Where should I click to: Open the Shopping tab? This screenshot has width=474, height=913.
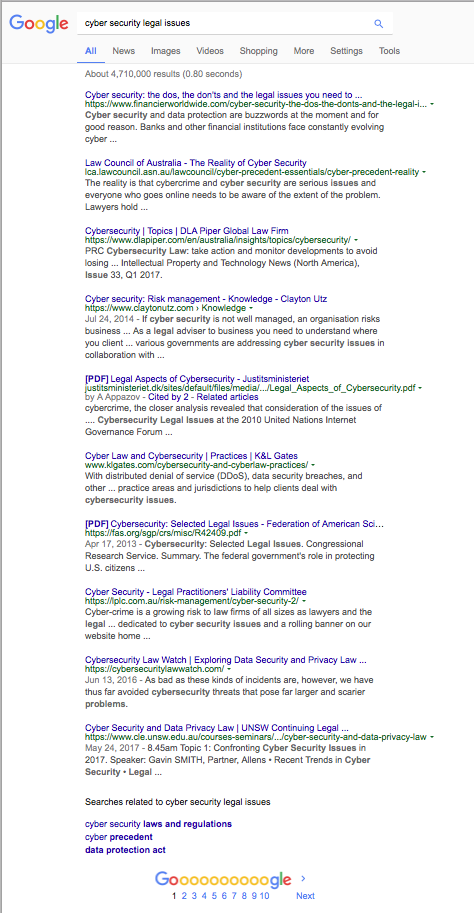(x=259, y=51)
